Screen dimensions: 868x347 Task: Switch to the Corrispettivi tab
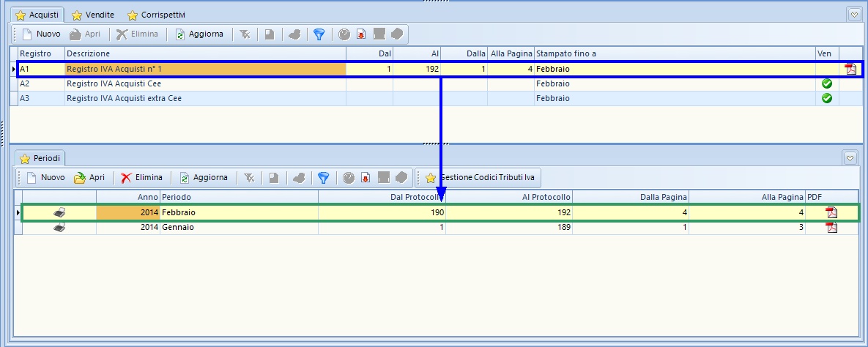coord(156,15)
